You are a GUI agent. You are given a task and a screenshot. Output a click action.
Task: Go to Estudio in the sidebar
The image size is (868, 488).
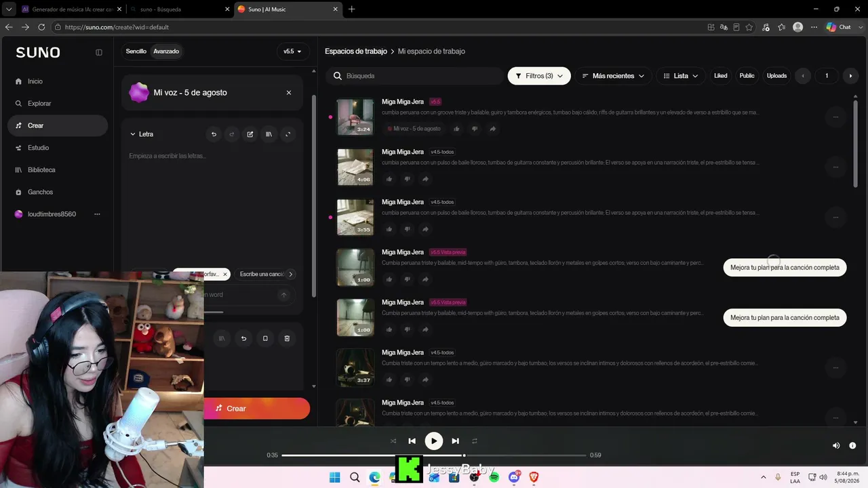38,148
